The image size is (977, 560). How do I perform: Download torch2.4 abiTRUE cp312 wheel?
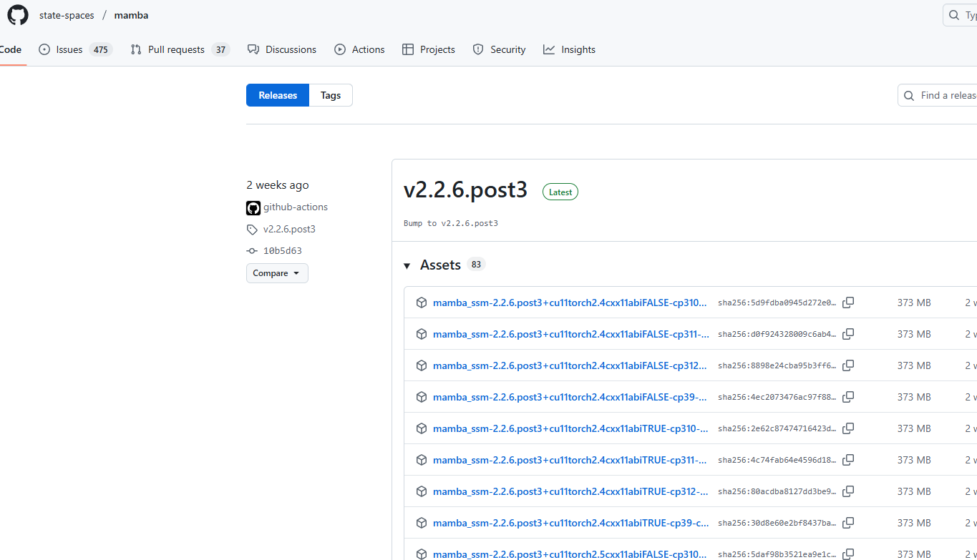coord(571,491)
